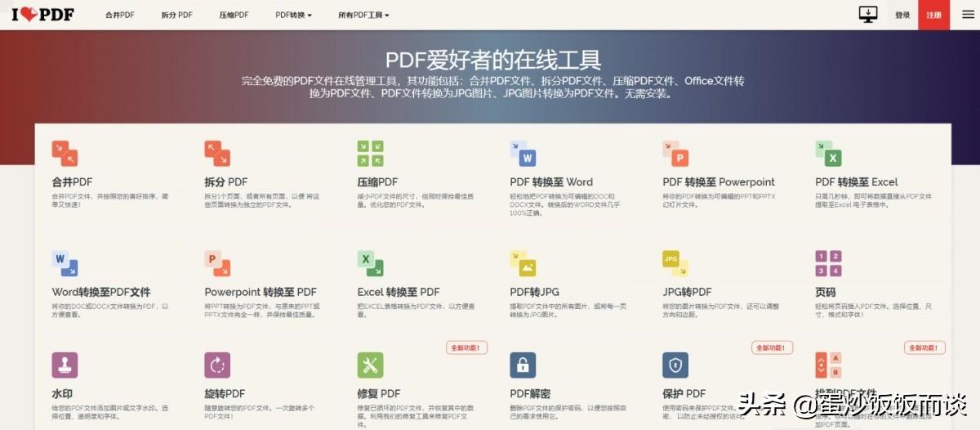Open the 水印 title link

tap(62, 393)
